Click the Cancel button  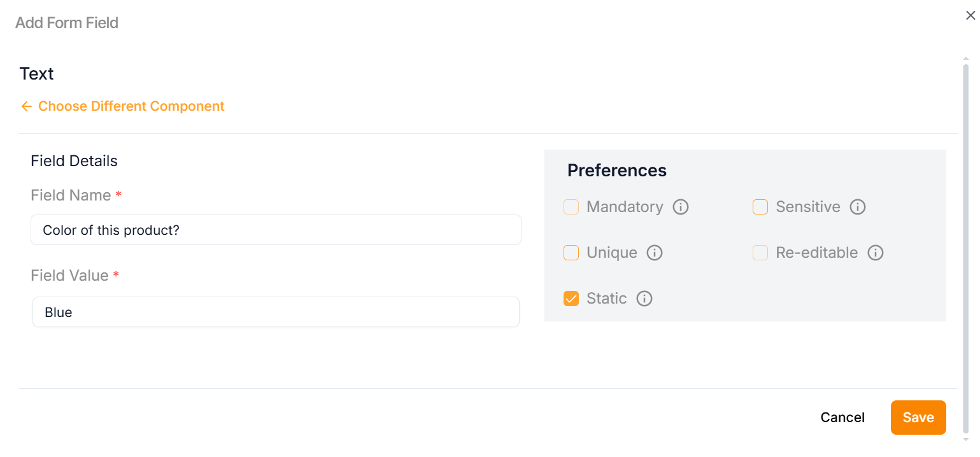click(842, 418)
